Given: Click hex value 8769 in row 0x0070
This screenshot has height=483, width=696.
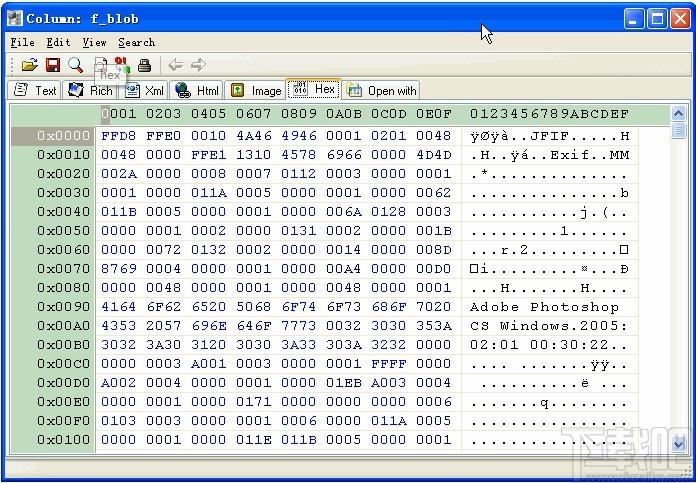Looking at the screenshot, I should tap(119, 269).
